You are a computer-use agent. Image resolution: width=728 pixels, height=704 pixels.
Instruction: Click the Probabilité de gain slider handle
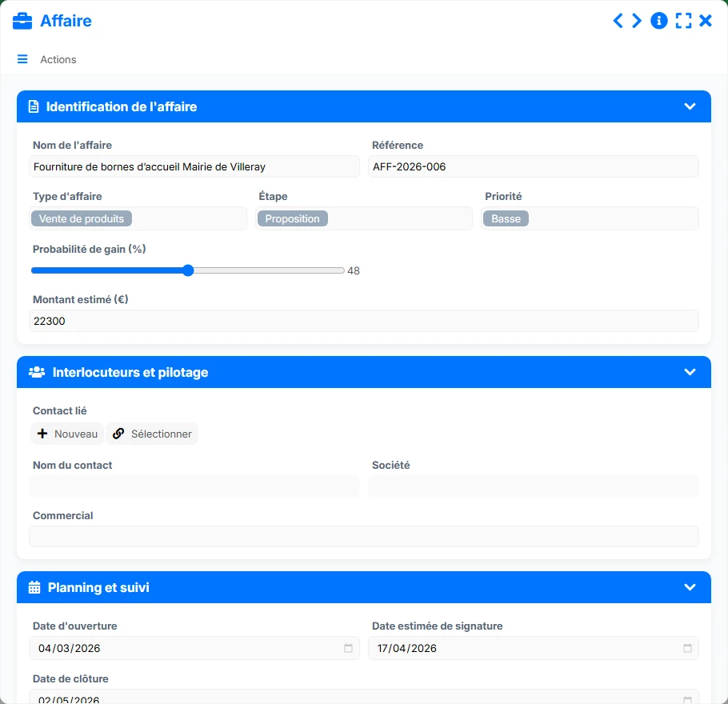(x=188, y=270)
